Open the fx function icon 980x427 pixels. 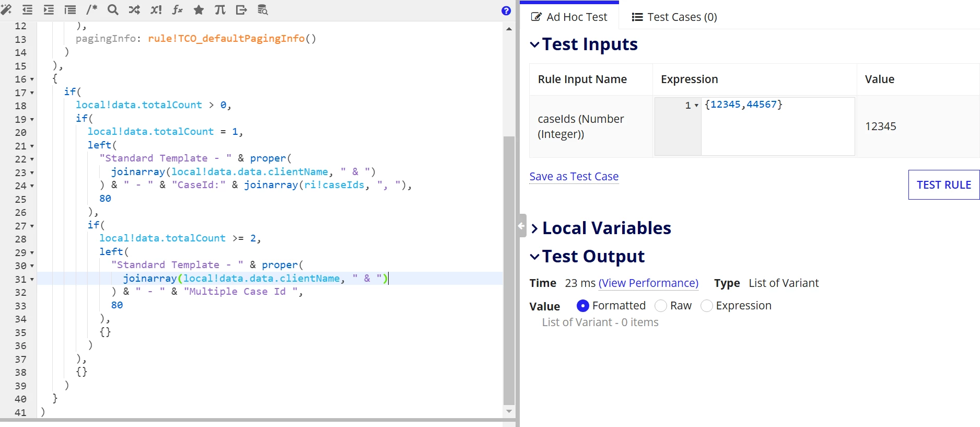177,9
